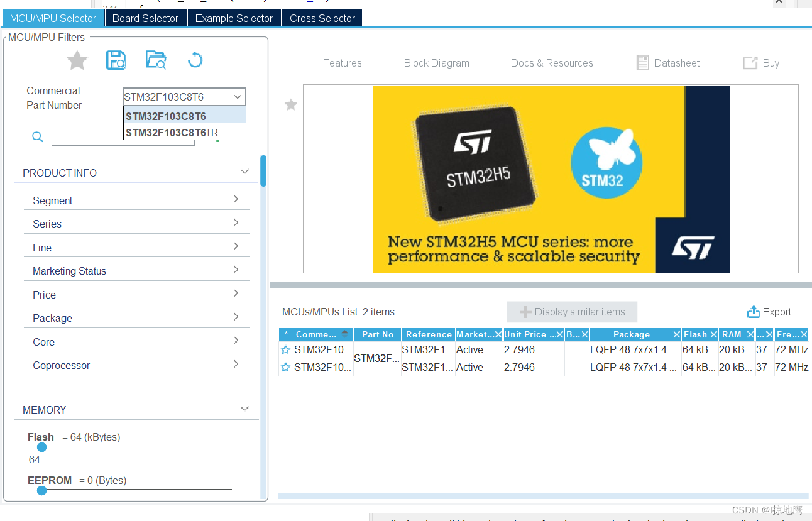The height and width of the screenshot is (521, 812).
Task: Click the magnifier search icon
Action: pos(38,136)
